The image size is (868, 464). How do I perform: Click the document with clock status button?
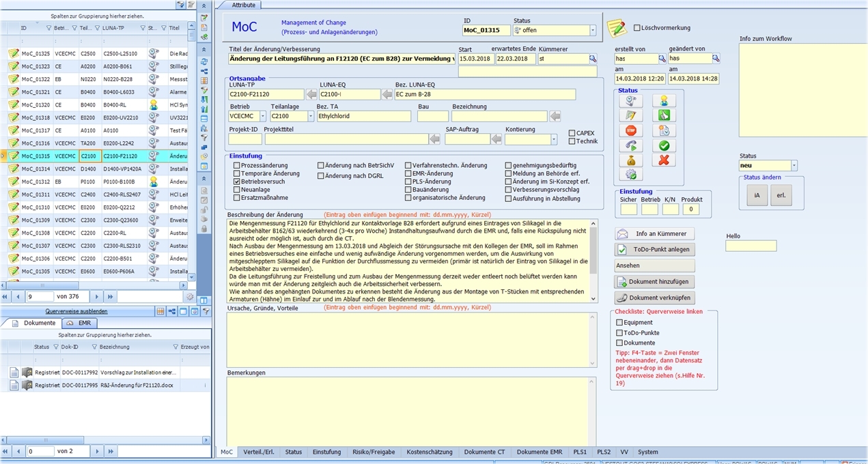tap(663, 131)
